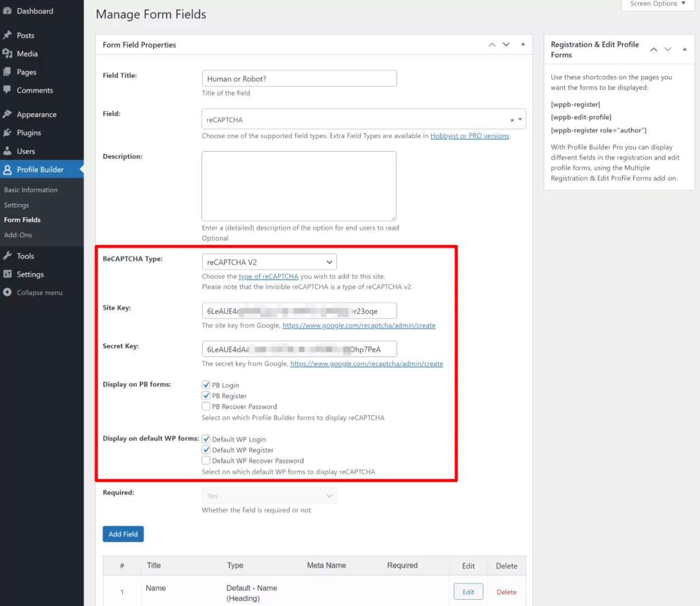Image resolution: width=700 pixels, height=606 pixels.
Task: Enable PB Recover Password checkbox
Action: pyautogui.click(x=206, y=407)
